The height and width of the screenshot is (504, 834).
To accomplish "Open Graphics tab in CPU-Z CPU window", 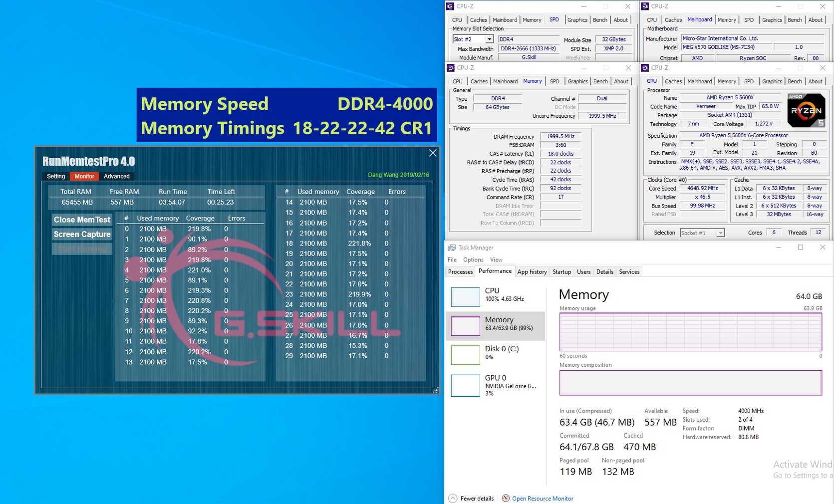I will (772, 81).
